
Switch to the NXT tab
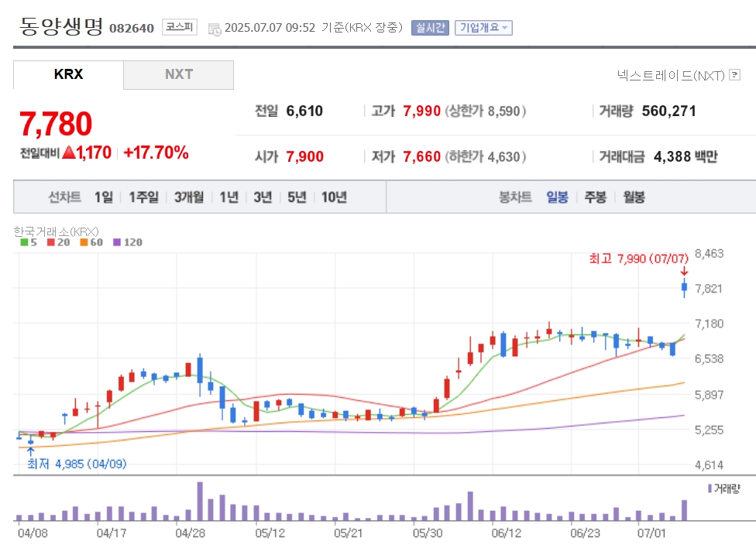point(179,74)
